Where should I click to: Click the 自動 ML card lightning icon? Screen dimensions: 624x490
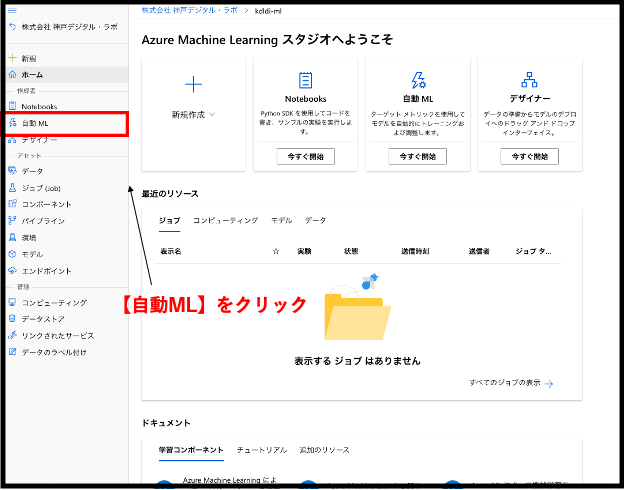418,80
